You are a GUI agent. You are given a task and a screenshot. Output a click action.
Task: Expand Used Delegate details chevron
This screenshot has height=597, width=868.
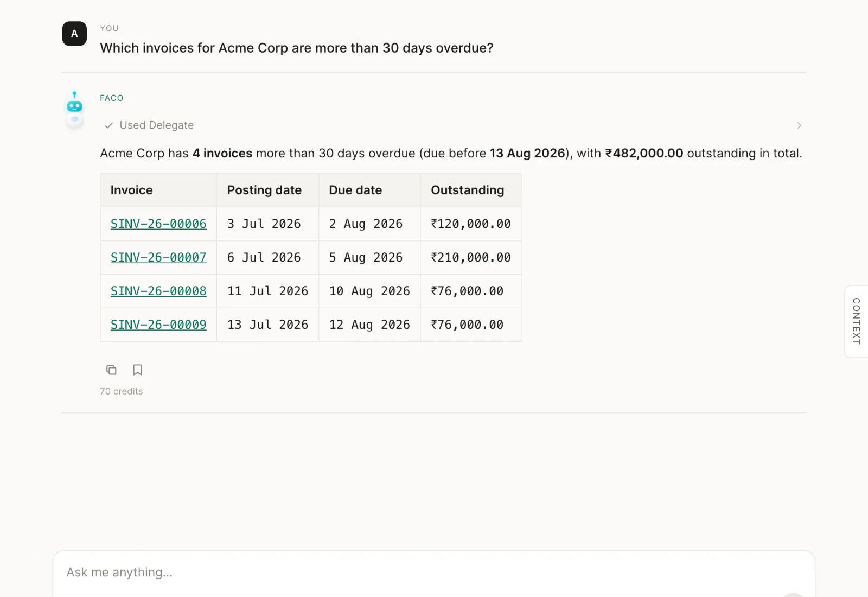click(x=799, y=125)
